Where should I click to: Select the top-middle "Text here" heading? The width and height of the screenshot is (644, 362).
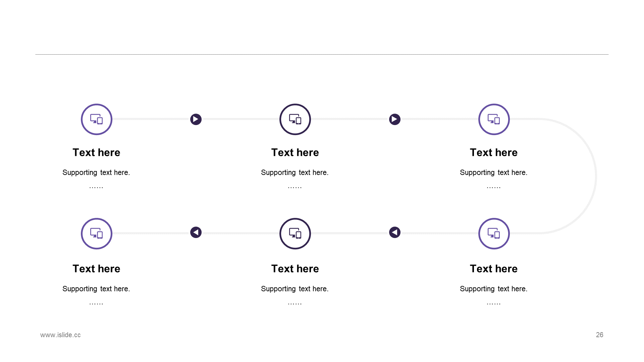tap(295, 153)
